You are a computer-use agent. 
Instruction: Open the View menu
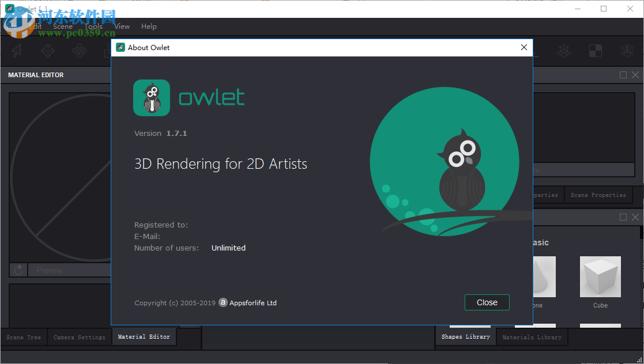122,26
